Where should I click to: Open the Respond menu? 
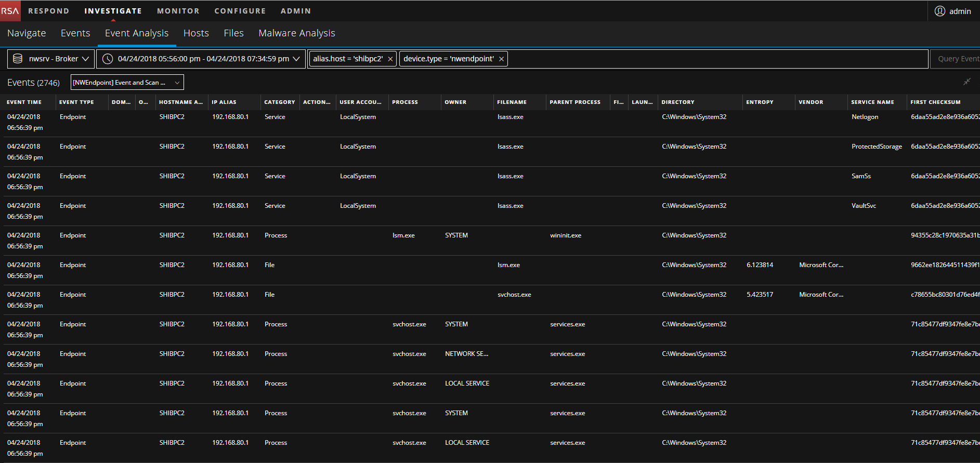(48, 11)
